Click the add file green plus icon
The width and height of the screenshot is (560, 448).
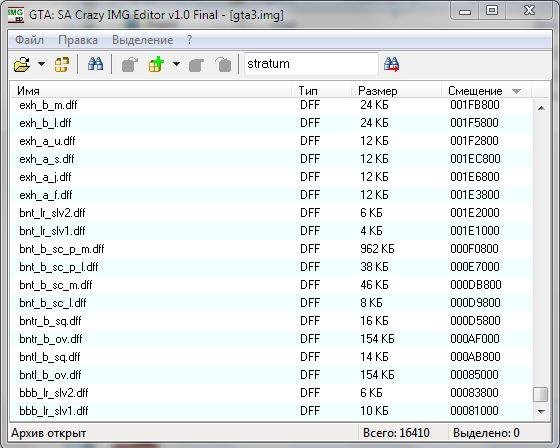pos(156,64)
